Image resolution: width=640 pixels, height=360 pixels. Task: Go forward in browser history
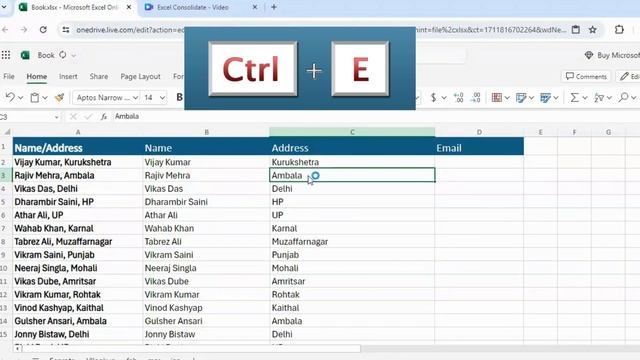[24, 30]
